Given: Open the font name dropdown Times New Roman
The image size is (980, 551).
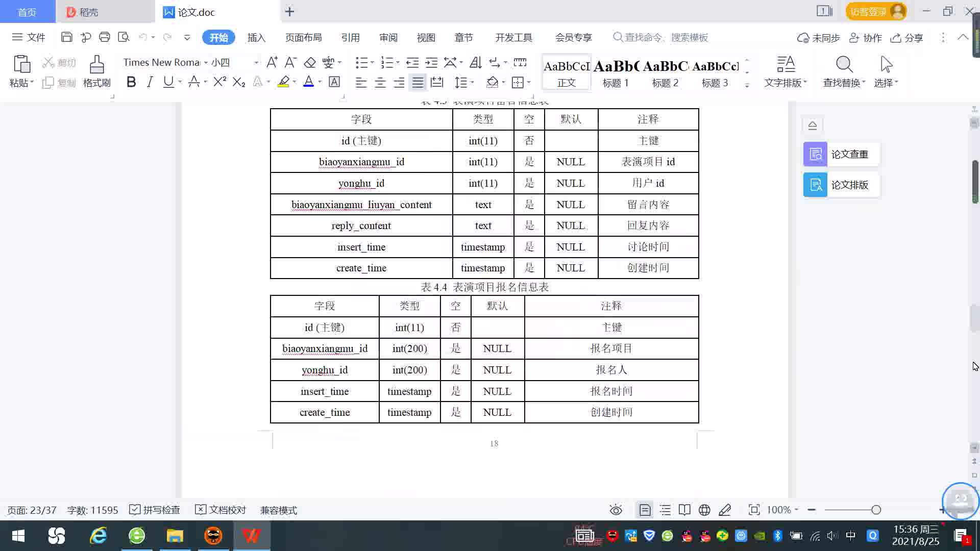Looking at the screenshot, I should (x=206, y=63).
